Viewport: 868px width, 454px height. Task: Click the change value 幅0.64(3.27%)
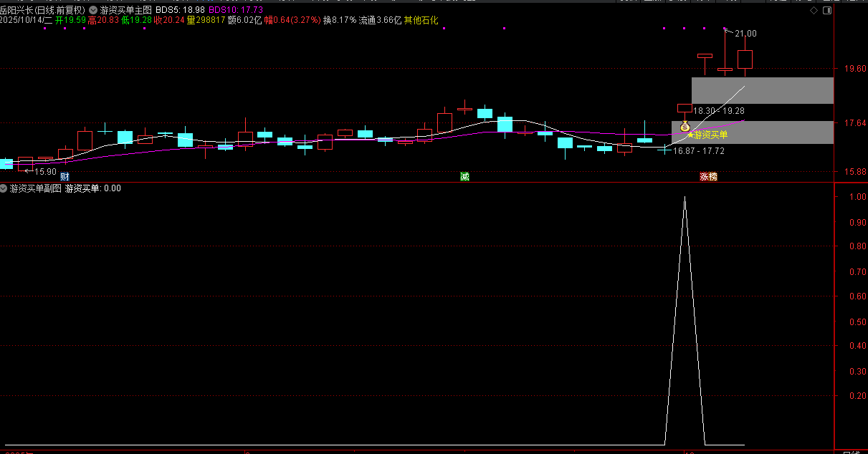pos(292,21)
